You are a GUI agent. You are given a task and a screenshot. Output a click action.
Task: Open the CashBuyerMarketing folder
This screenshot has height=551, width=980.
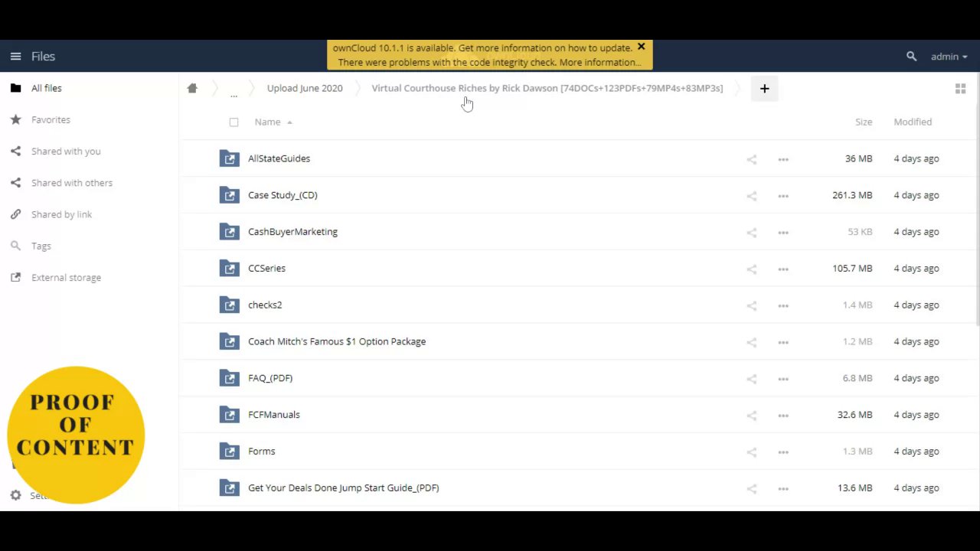tap(292, 232)
